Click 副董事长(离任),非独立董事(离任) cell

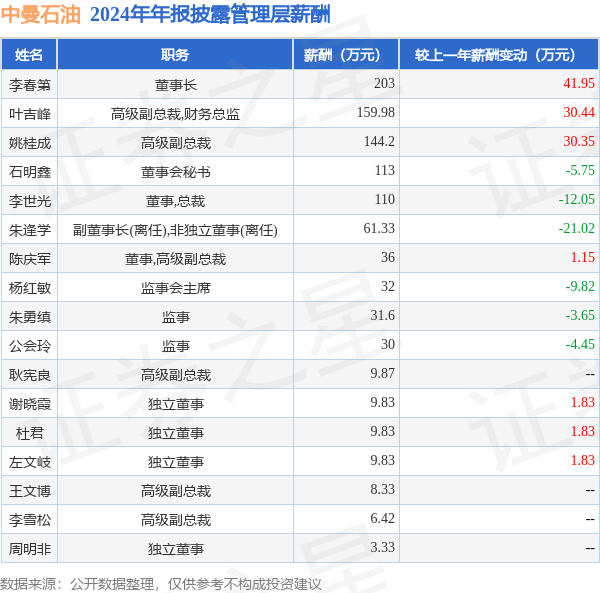(175, 230)
